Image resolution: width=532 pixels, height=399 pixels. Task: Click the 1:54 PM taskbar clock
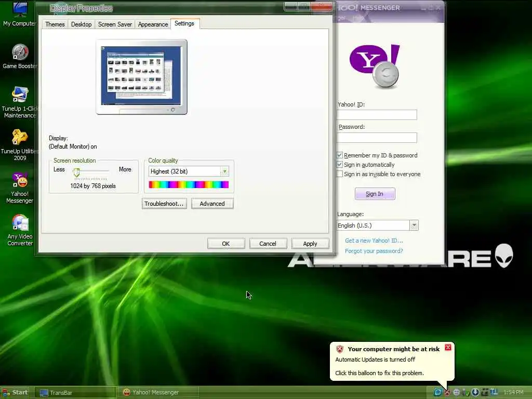[x=513, y=393]
